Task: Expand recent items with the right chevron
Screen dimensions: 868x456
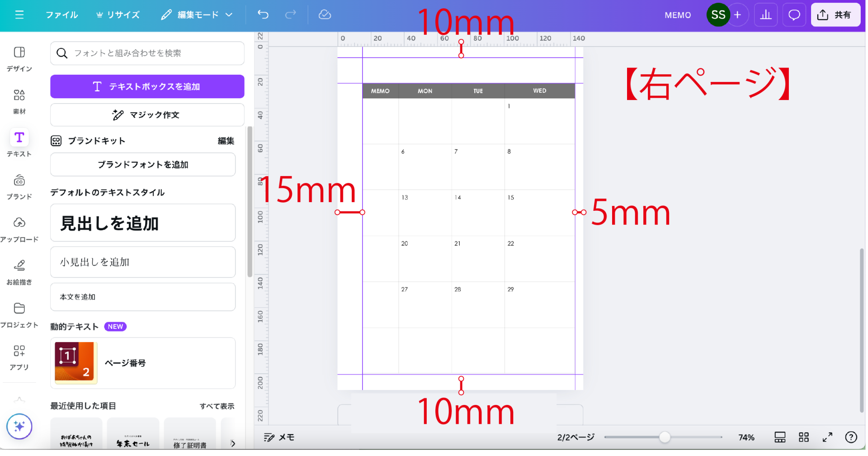Action: [x=233, y=443]
